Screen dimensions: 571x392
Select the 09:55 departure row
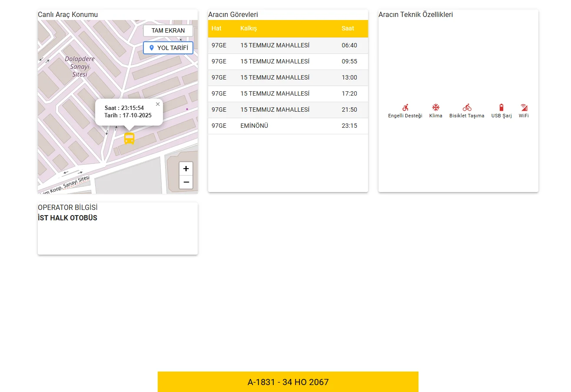pos(288,62)
